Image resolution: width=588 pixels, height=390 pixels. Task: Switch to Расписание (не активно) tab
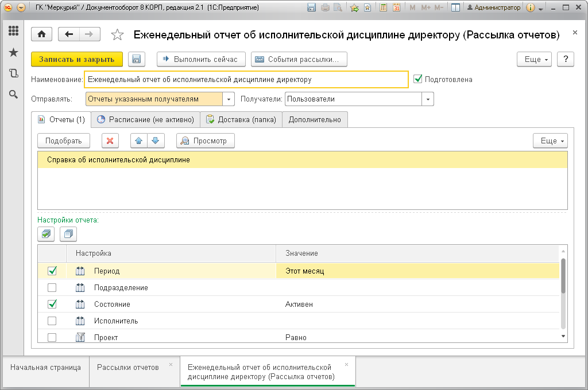146,119
